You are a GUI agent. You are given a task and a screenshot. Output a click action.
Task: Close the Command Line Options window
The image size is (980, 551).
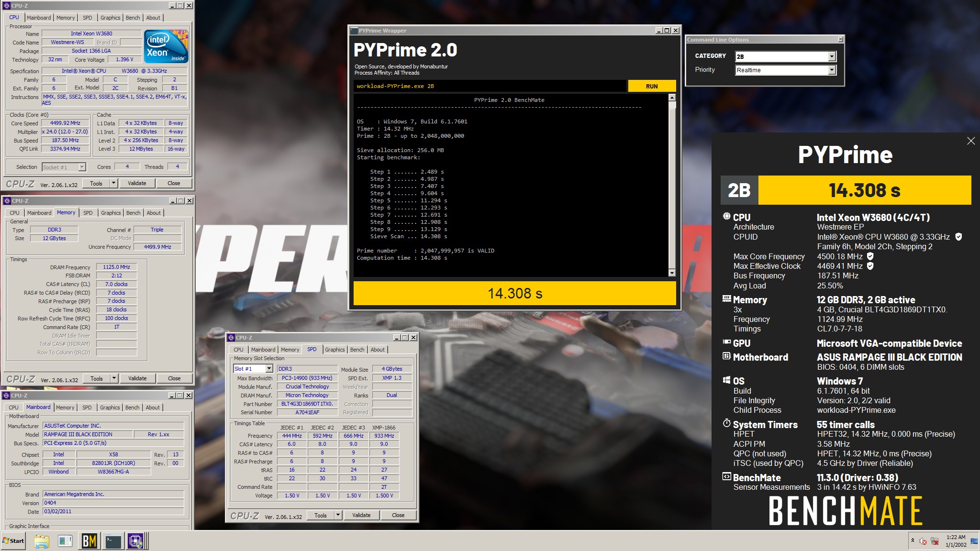pos(841,39)
